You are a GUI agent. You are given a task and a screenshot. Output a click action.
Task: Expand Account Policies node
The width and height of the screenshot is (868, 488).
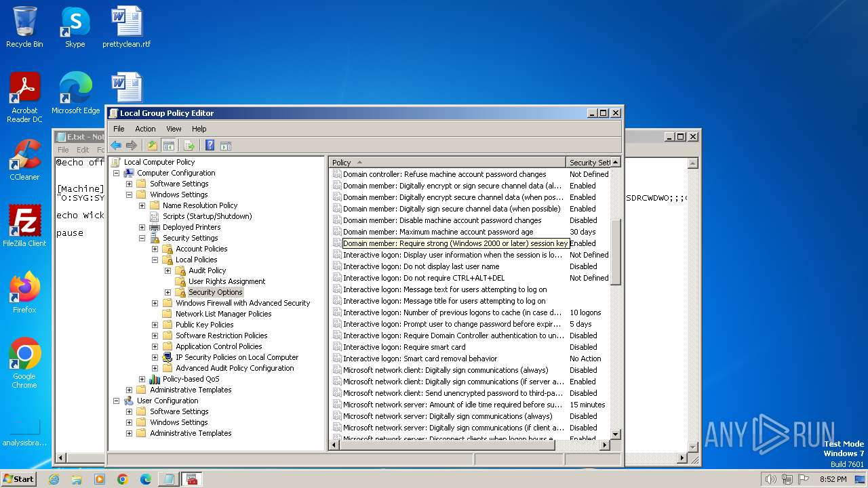point(155,249)
